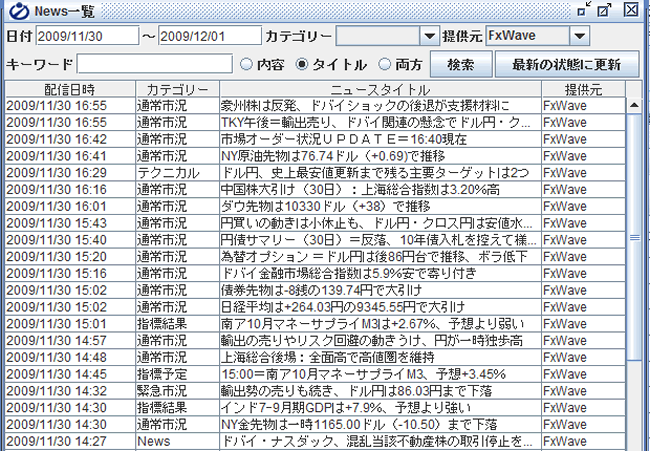The height and width of the screenshot is (451, 650).
Task: Select the 指標予定 category cell
Action: [177, 374]
